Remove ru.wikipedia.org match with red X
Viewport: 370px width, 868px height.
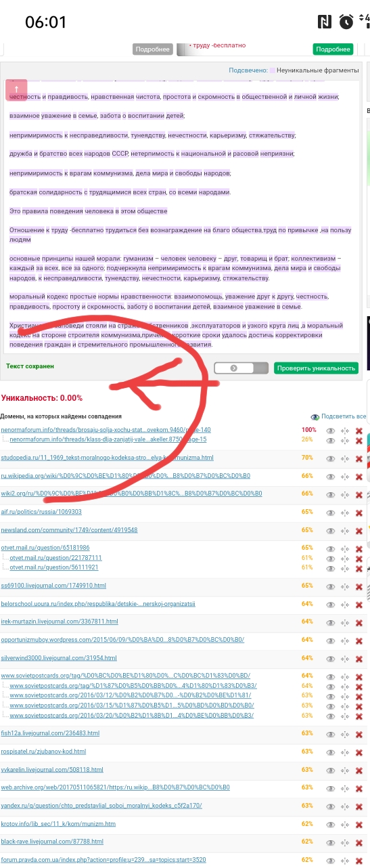coord(359,476)
